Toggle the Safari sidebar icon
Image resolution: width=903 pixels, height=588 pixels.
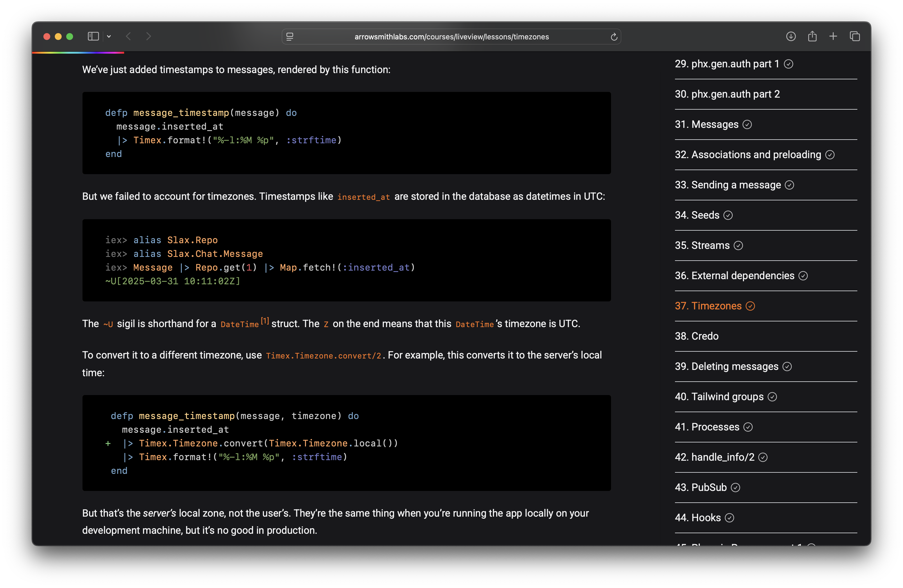point(93,37)
